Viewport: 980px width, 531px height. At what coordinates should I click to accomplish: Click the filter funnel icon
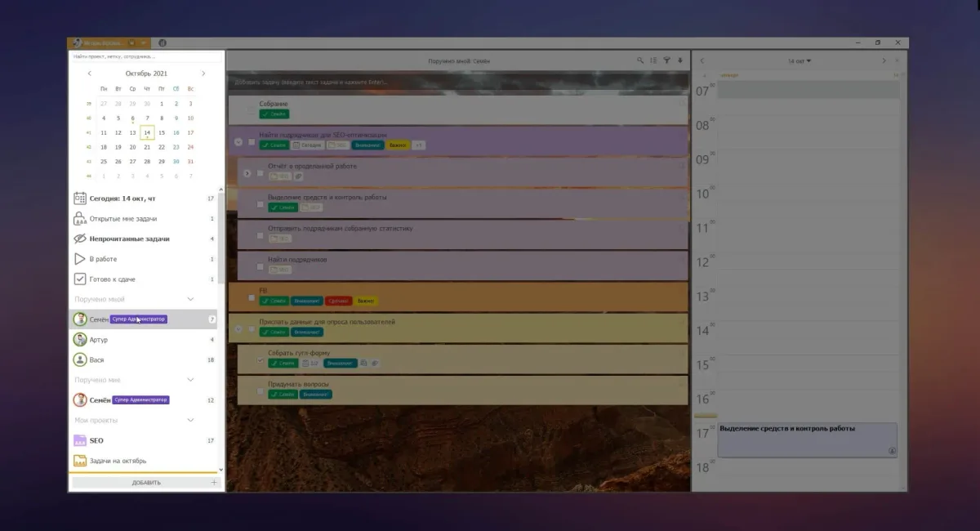(x=666, y=60)
